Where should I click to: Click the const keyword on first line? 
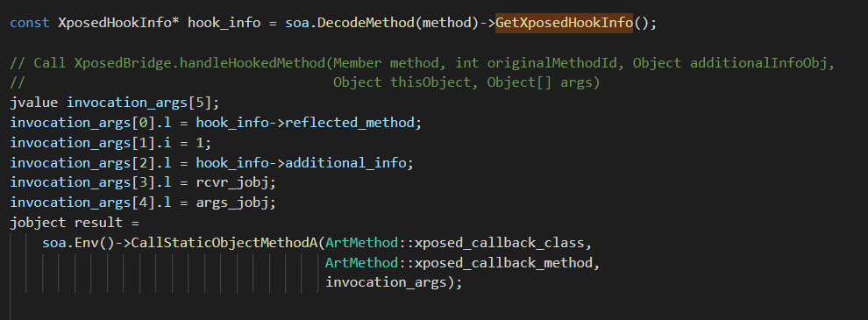(30, 24)
